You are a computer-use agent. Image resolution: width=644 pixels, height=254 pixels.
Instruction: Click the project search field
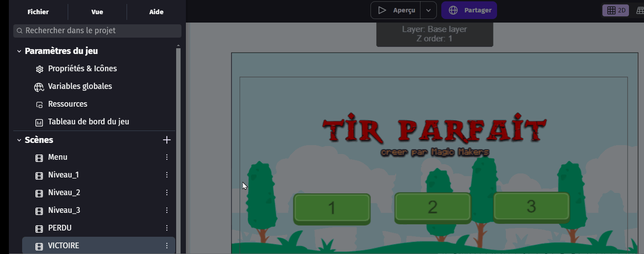point(97,31)
